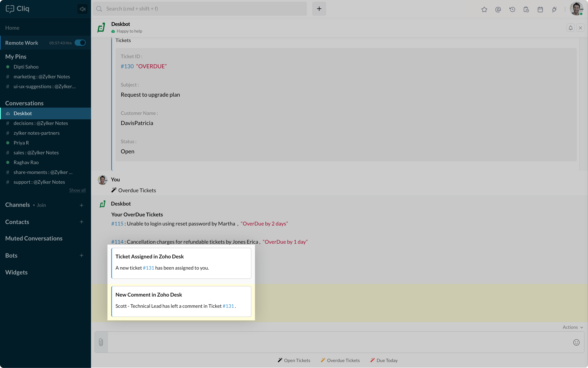Click the speaker icon beside Cliq logo
This screenshot has width=588, height=368.
82,9
